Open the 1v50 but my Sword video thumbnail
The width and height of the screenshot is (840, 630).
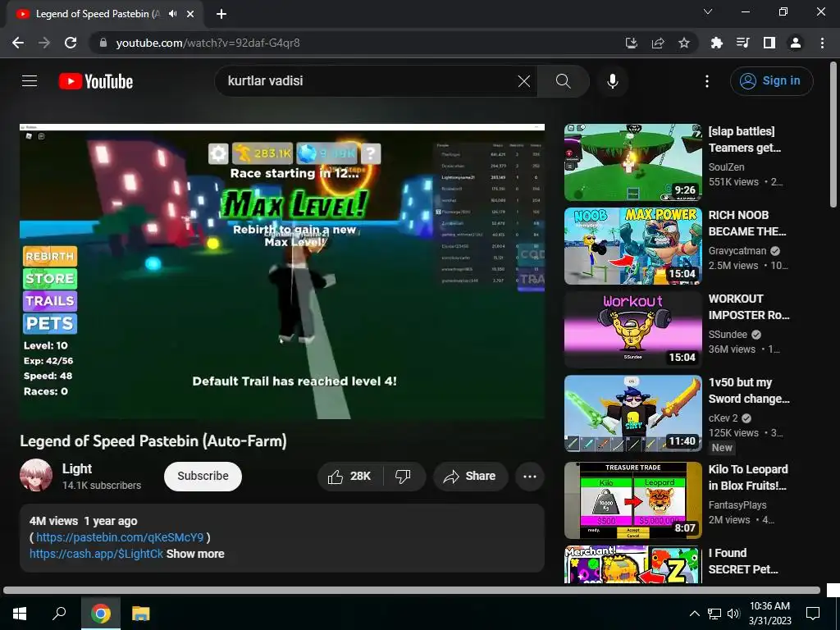632,413
